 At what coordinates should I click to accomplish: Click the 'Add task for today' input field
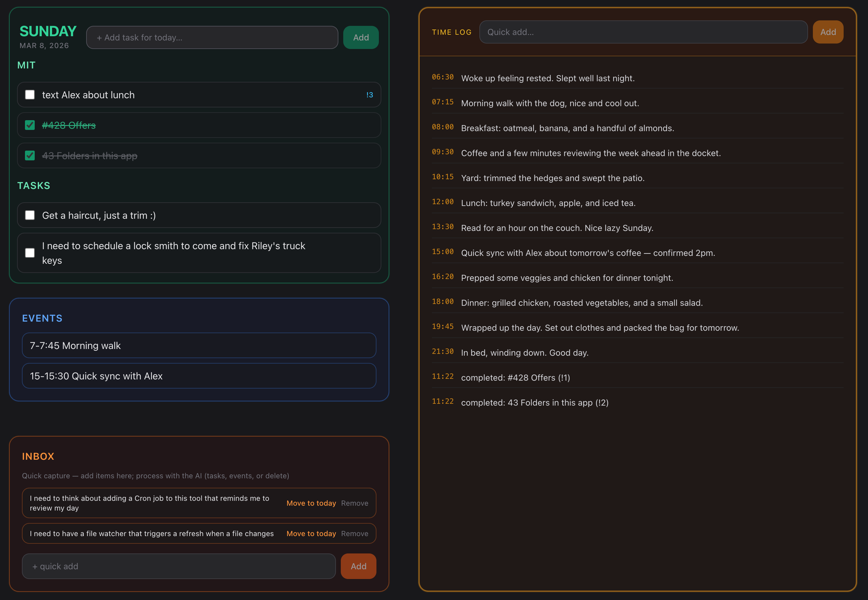(212, 37)
